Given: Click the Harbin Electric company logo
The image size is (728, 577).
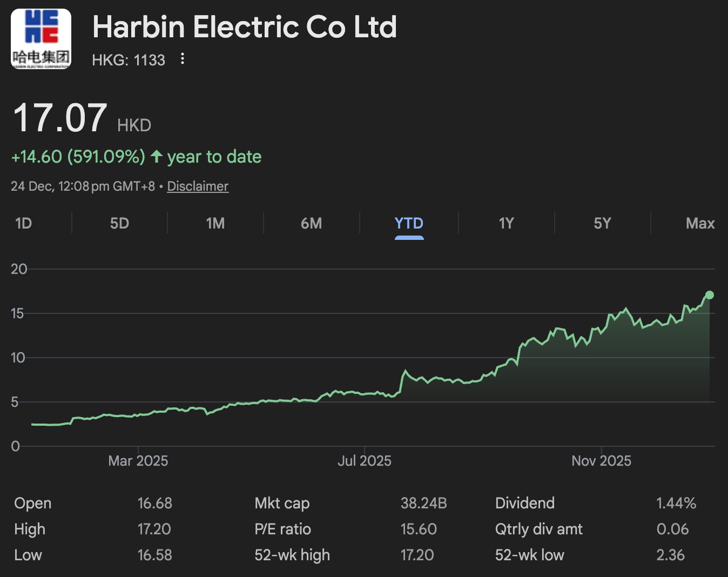Looking at the screenshot, I should (x=41, y=39).
